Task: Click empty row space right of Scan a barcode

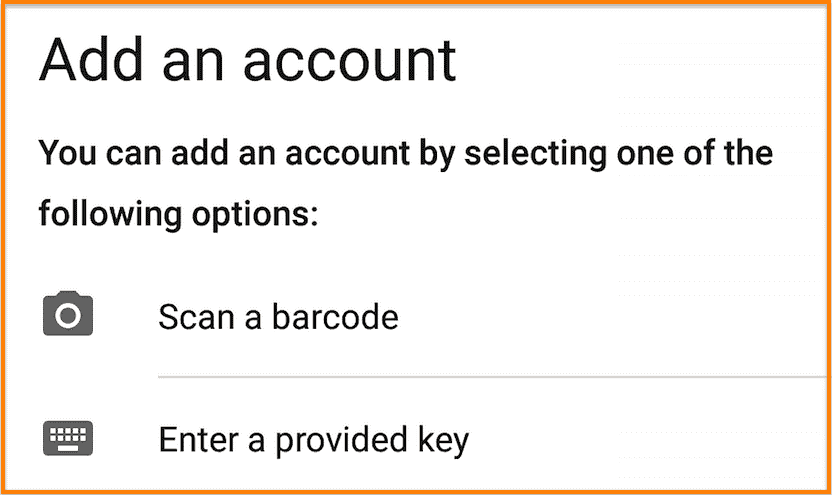Action: 610,317
